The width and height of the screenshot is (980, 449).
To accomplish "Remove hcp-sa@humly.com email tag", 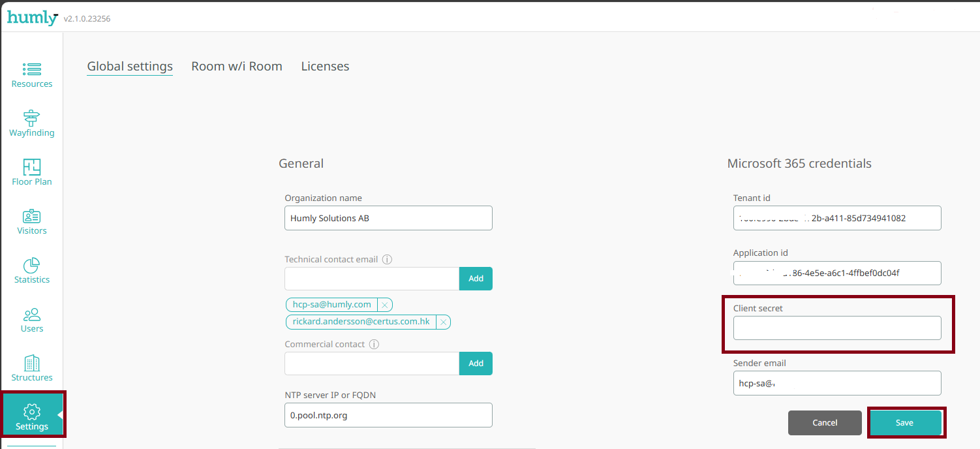I will pyautogui.click(x=385, y=305).
